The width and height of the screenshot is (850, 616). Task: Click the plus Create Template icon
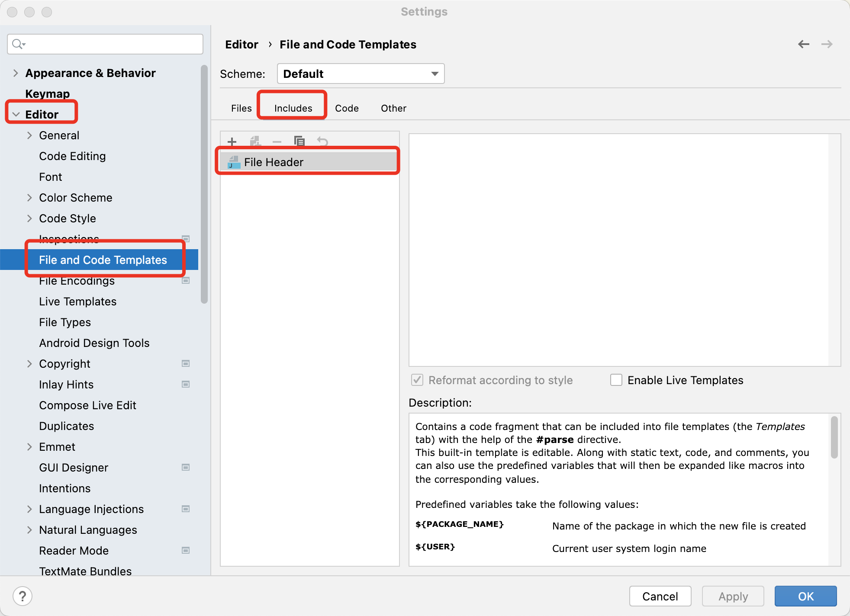[x=232, y=141]
